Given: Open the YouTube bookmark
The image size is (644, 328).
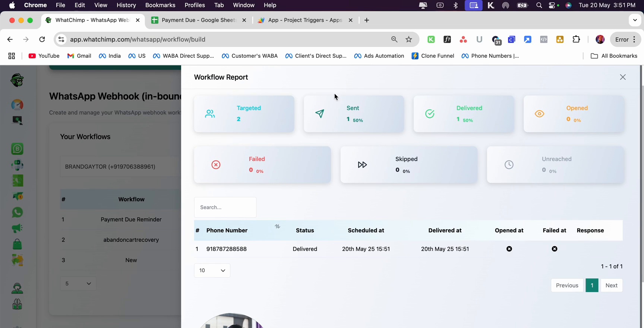Looking at the screenshot, I should [44, 56].
